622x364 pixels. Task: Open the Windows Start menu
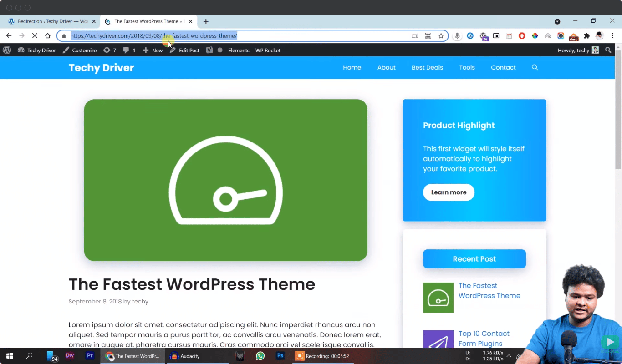[x=9, y=356]
